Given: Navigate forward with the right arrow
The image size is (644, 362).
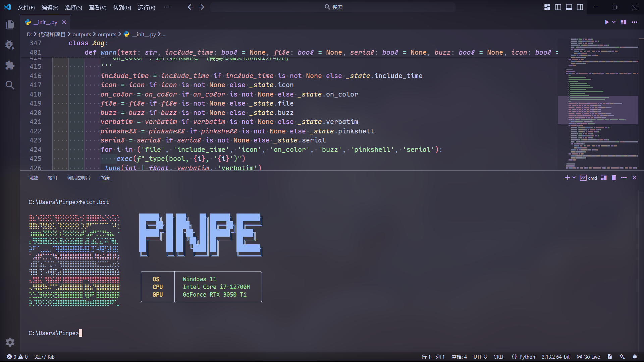Looking at the screenshot, I should click(x=201, y=7).
